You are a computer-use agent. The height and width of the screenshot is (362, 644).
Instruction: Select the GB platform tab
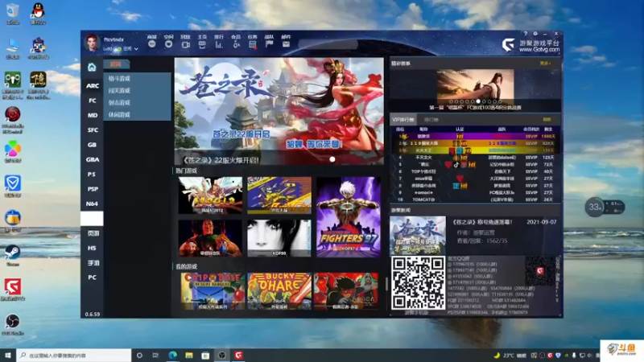(x=92, y=145)
